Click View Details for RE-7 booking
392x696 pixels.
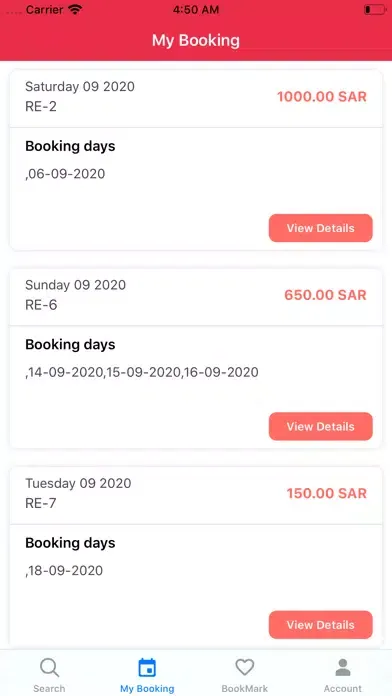(x=321, y=625)
